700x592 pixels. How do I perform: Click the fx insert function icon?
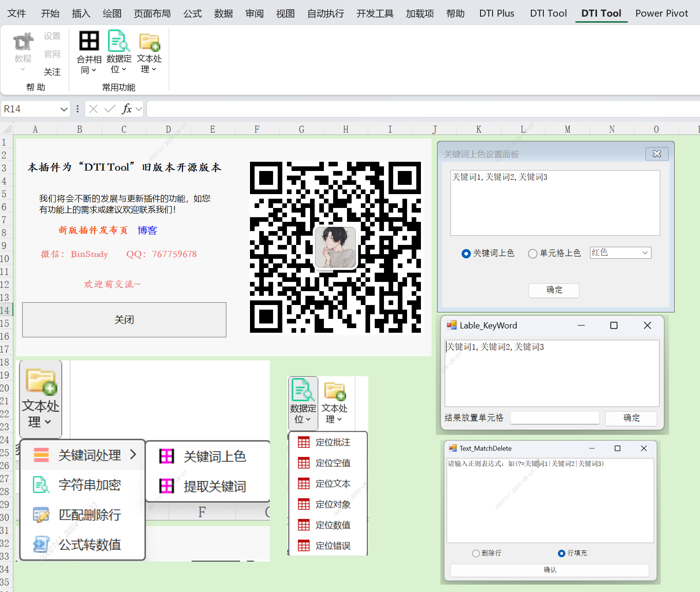coord(126,109)
